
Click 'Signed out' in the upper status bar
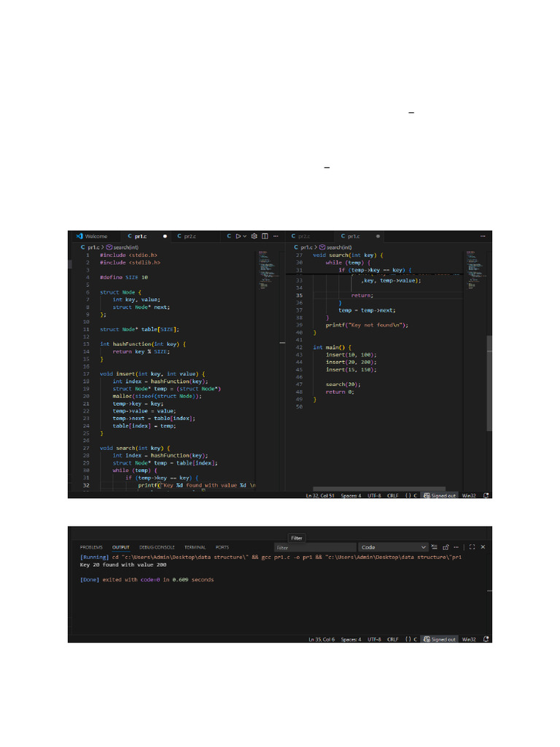[440, 495]
